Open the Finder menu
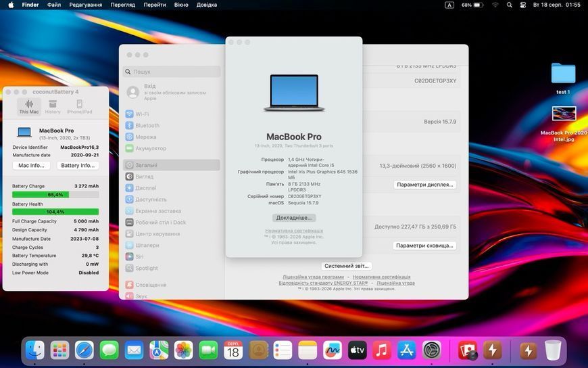Screen dimensions: 588x368 30,5
